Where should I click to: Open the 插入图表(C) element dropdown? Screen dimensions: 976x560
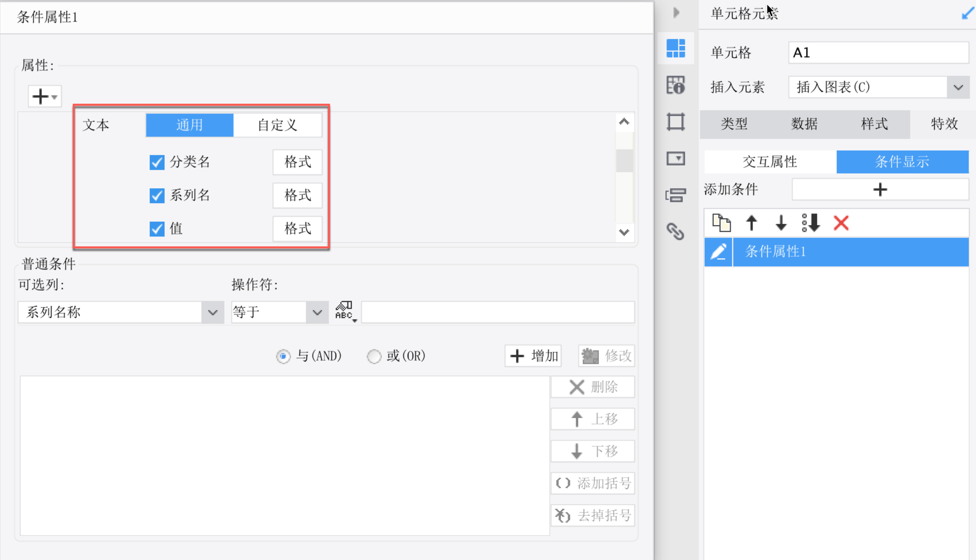(958, 87)
